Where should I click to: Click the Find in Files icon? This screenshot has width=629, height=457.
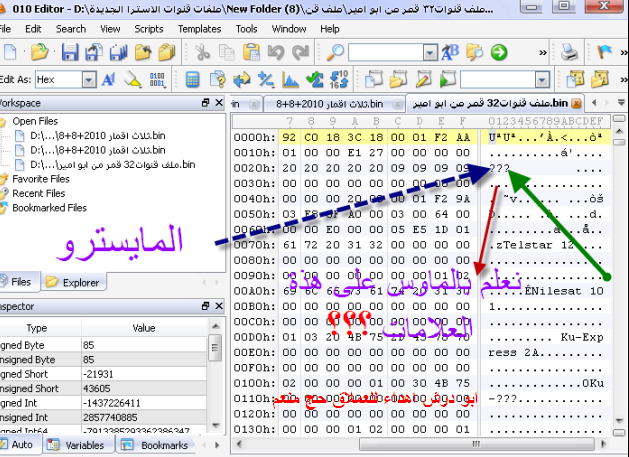coord(474,53)
